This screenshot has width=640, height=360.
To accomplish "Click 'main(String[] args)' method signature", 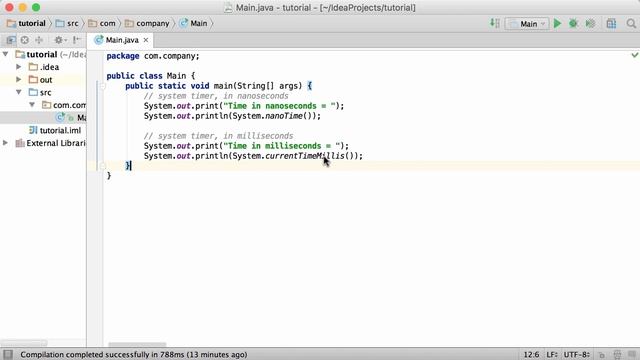I will coord(258,86).
